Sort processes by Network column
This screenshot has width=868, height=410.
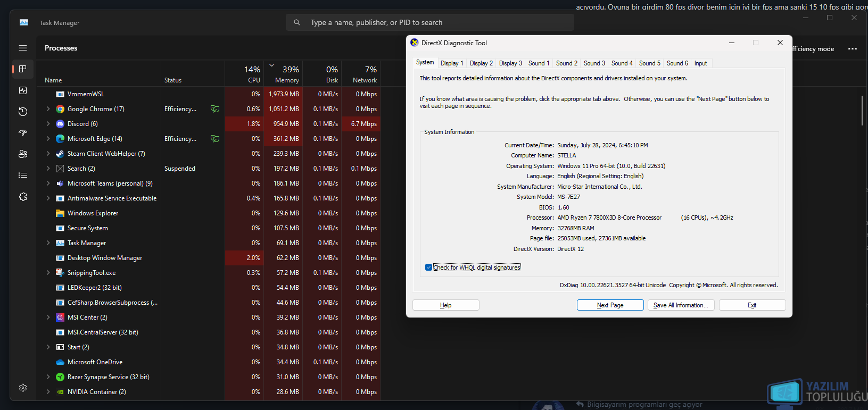(x=361, y=74)
